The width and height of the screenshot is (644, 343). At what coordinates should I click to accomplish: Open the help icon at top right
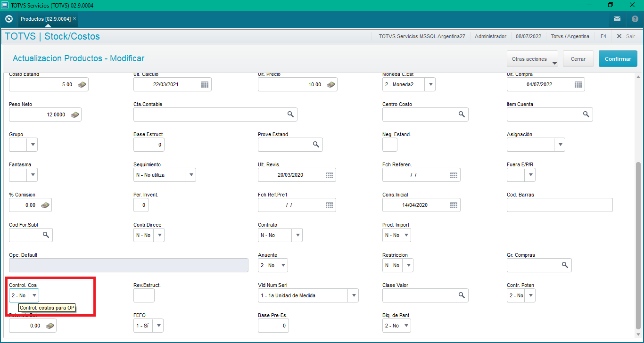point(635,19)
